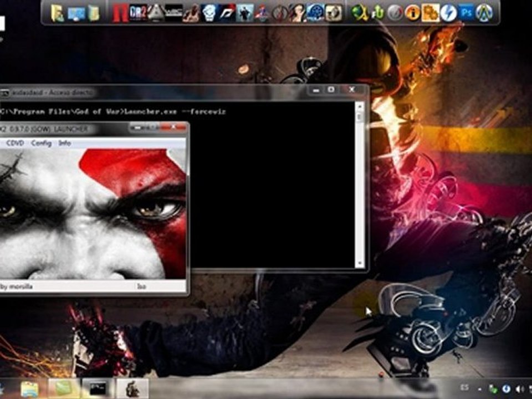This screenshot has width=532, height=399.
Task: Launch the woman character game icon in the dock
Action: pos(297,13)
